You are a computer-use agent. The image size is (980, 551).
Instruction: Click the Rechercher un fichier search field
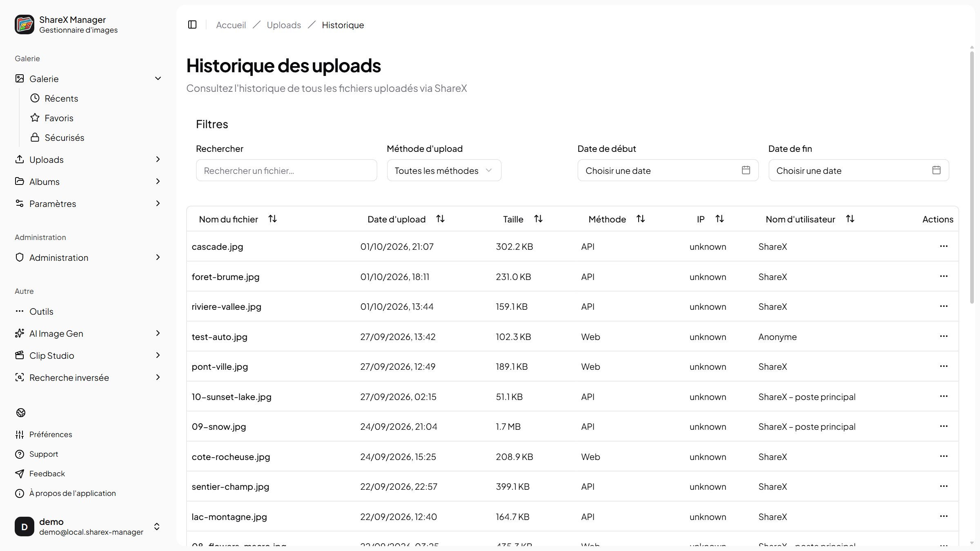[x=286, y=170]
